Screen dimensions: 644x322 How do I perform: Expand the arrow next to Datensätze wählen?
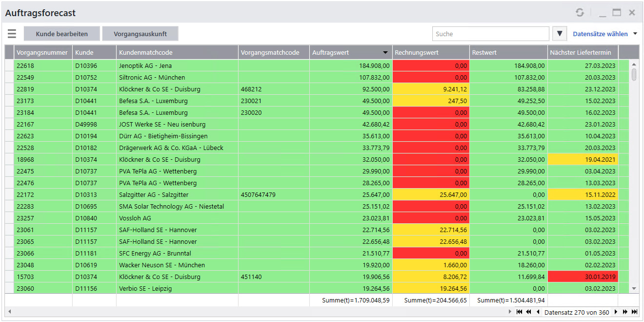635,34
